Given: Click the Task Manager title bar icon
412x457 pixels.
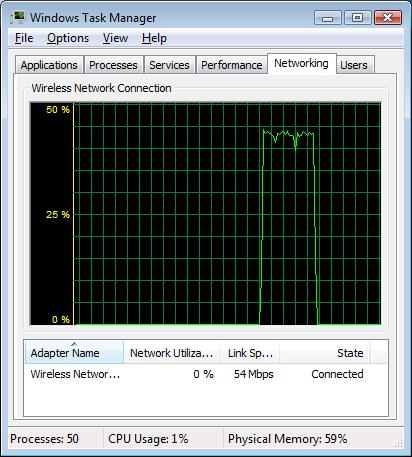Looking at the screenshot, I should click(x=17, y=17).
